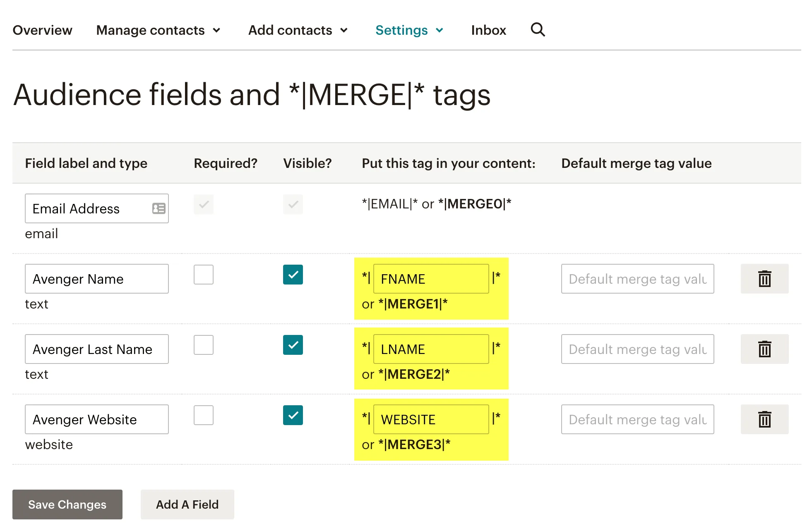Mark Avenger Name as required

click(x=203, y=275)
